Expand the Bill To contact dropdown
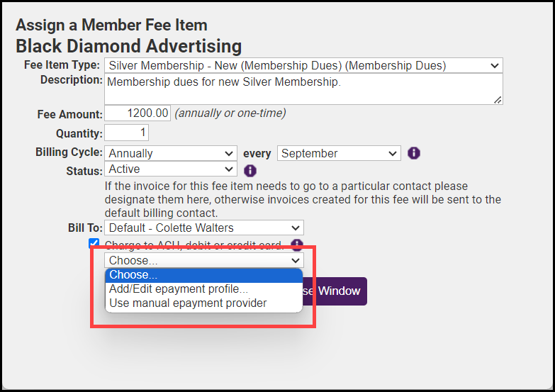Viewport: 555px width, 392px height. tap(204, 228)
